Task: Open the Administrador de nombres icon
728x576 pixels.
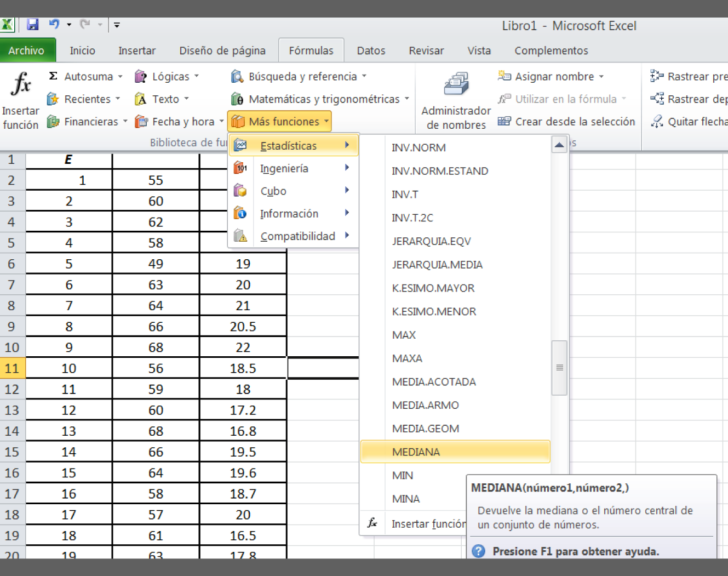Action: coord(456,84)
